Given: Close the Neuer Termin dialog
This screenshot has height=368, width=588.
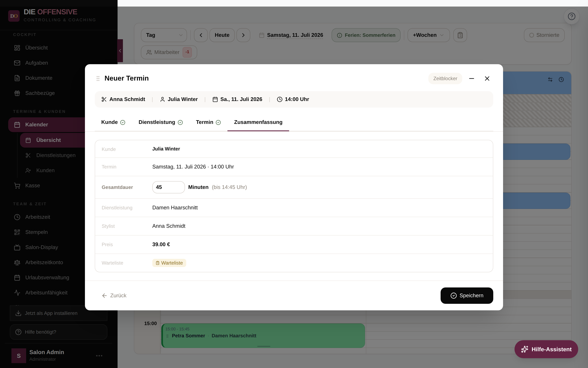Looking at the screenshot, I should click(x=487, y=78).
